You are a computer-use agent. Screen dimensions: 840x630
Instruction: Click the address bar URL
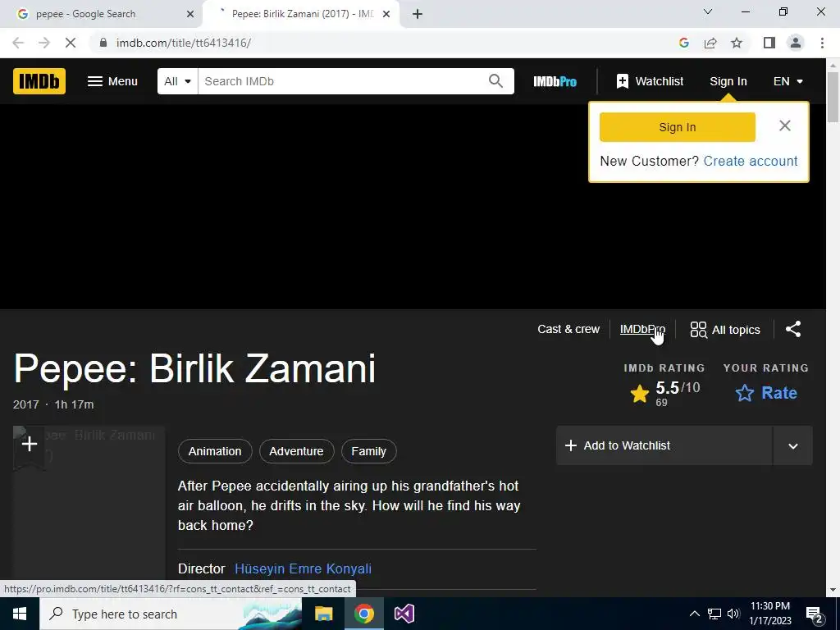183,43
